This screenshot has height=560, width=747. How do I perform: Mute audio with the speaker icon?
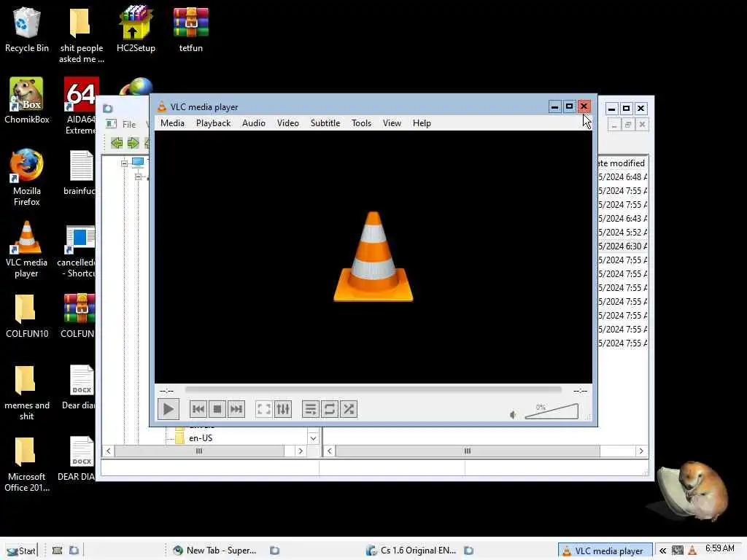point(513,415)
